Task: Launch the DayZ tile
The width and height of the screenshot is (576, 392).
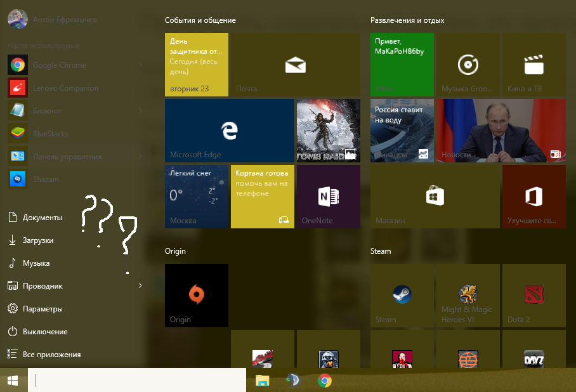Action: (534, 349)
